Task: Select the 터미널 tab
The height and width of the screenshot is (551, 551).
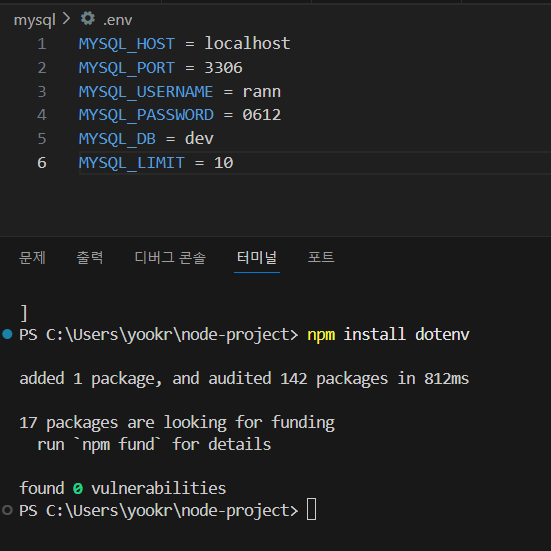Action: point(257,258)
